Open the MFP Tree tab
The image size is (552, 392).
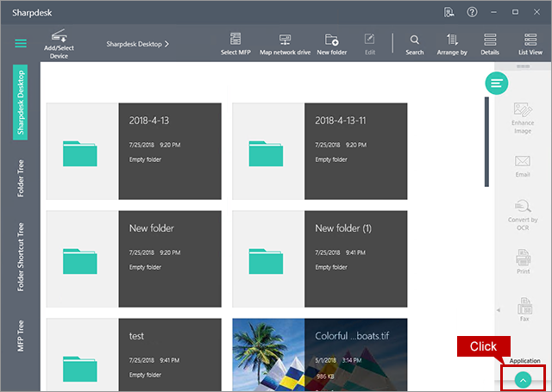21,333
